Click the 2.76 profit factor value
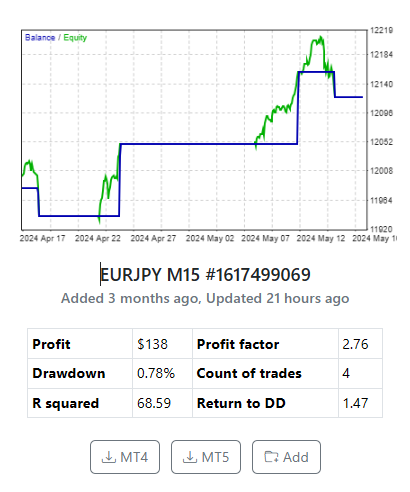 click(355, 344)
